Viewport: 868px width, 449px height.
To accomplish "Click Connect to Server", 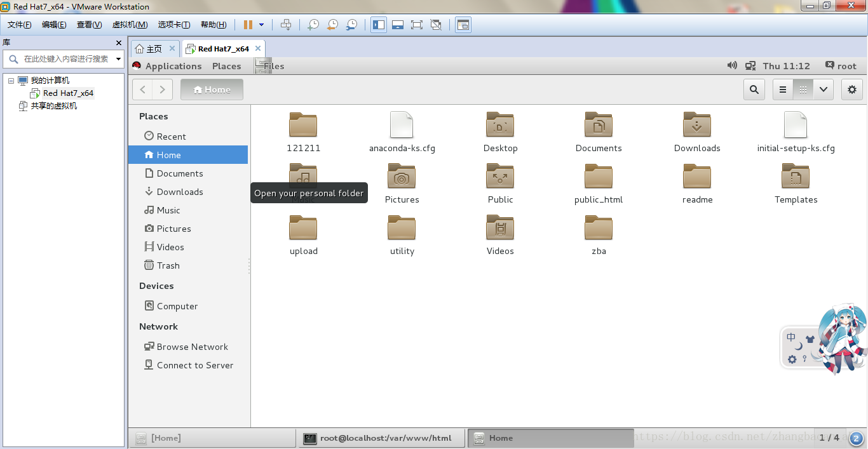I will click(x=188, y=365).
